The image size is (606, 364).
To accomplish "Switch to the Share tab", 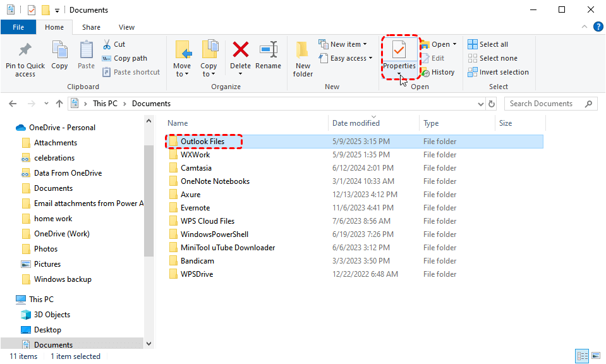I will pos(91,27).
